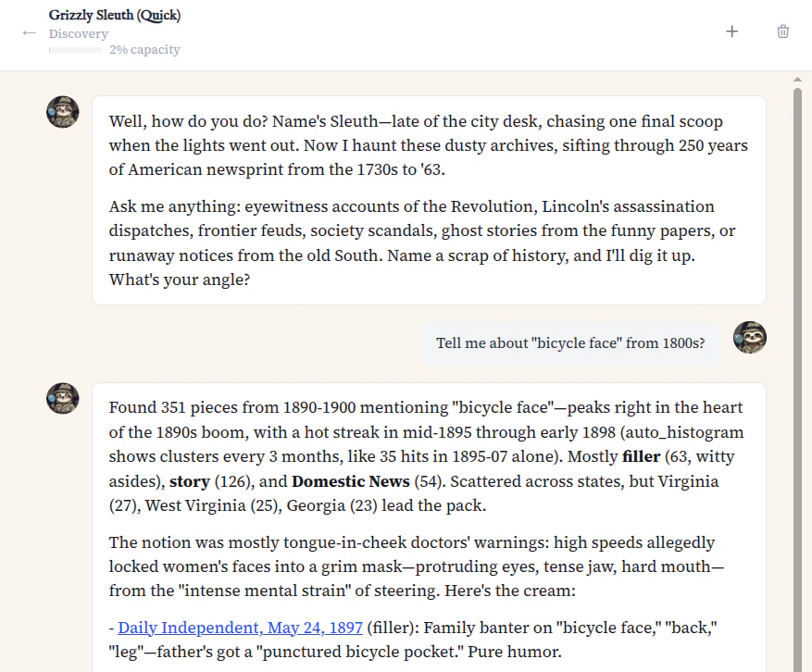Click the 2% capacity progress bar
812x672 pixels.
click(x=75, y=50)
